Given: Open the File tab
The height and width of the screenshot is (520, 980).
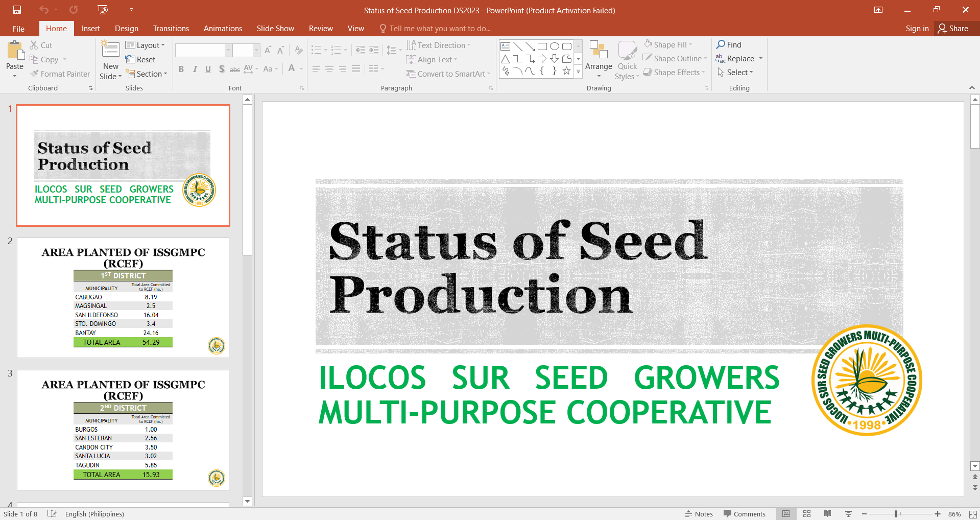Looking at the screenshot, I should (x=18, y=29).
